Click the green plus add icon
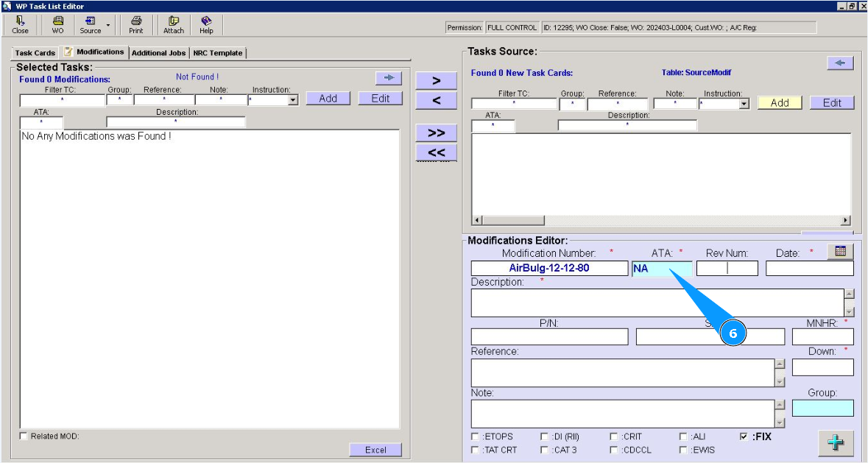Image resolution: width=868 pixels, height=463 pixels. click(x=836, y=443)
